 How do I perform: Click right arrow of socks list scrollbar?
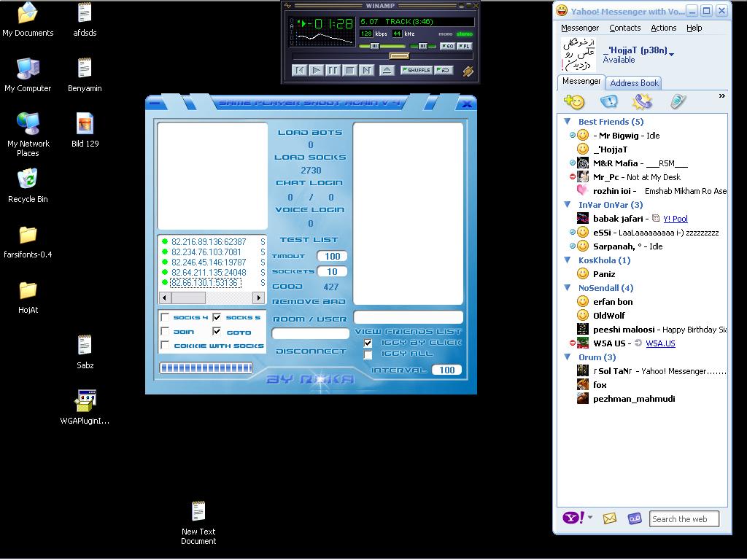259,297
